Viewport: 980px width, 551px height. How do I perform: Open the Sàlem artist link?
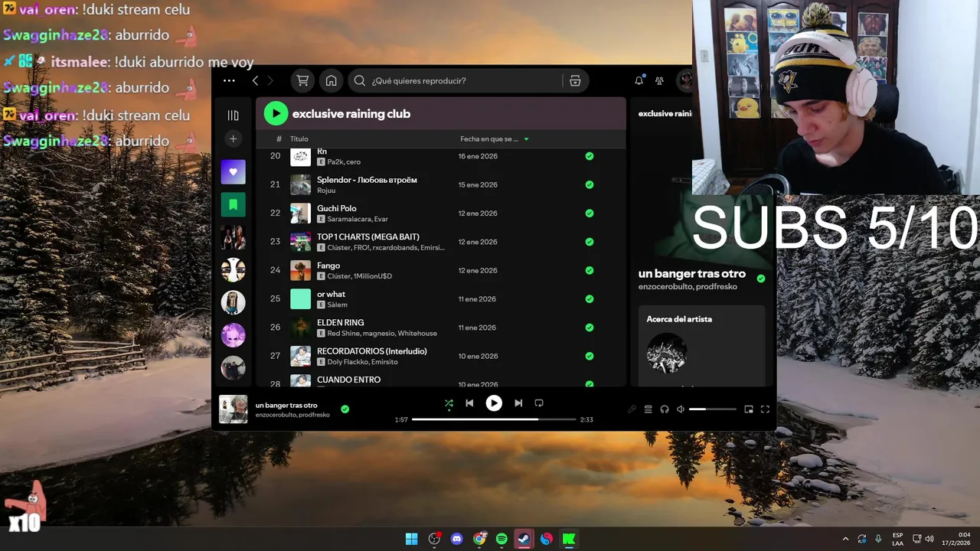coord(338,305)
